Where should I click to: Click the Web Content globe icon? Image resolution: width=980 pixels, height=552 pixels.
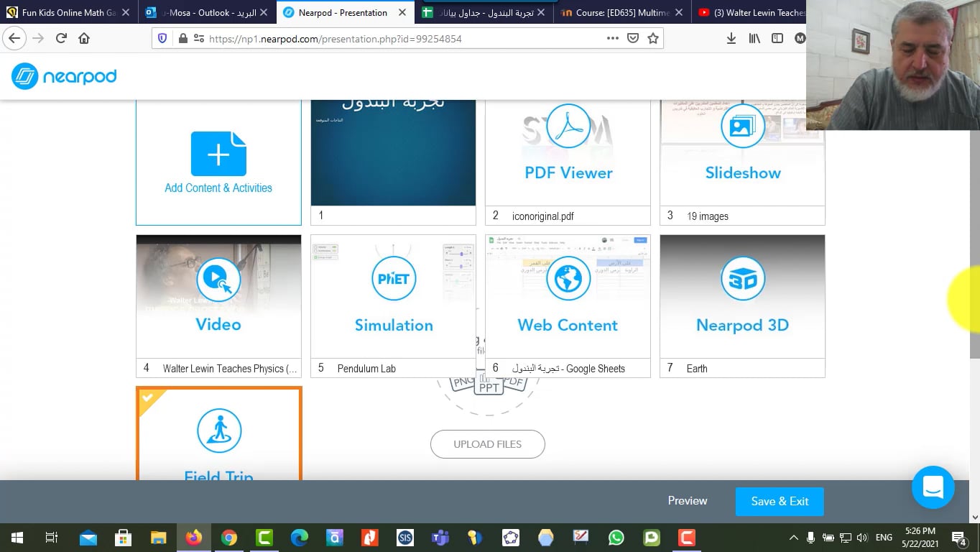coord(568,279)
